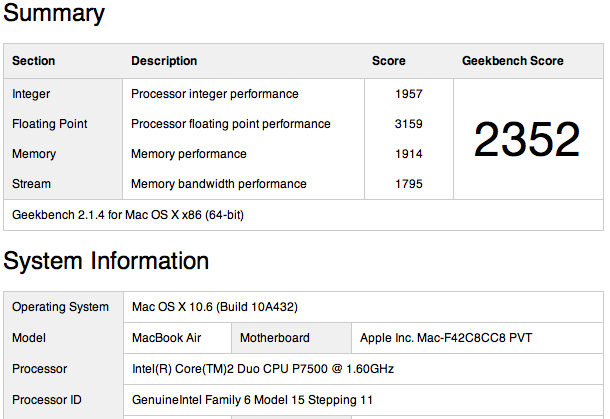
Task: Click the Section column header
Action: (34, 61)
